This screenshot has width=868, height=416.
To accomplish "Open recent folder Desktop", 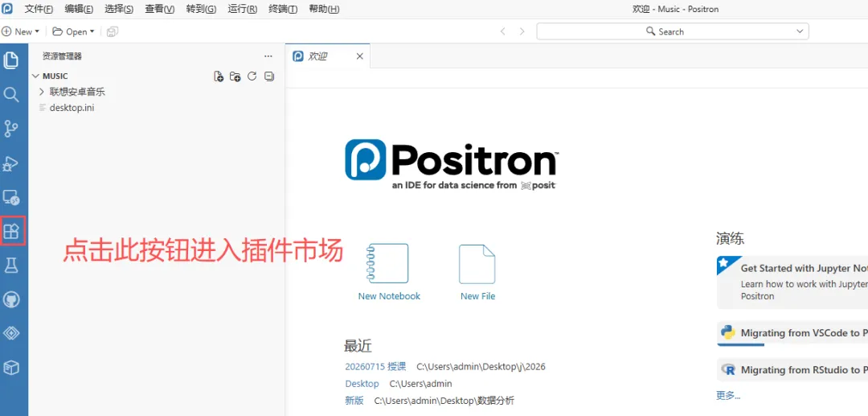I will tap(362, 384).
